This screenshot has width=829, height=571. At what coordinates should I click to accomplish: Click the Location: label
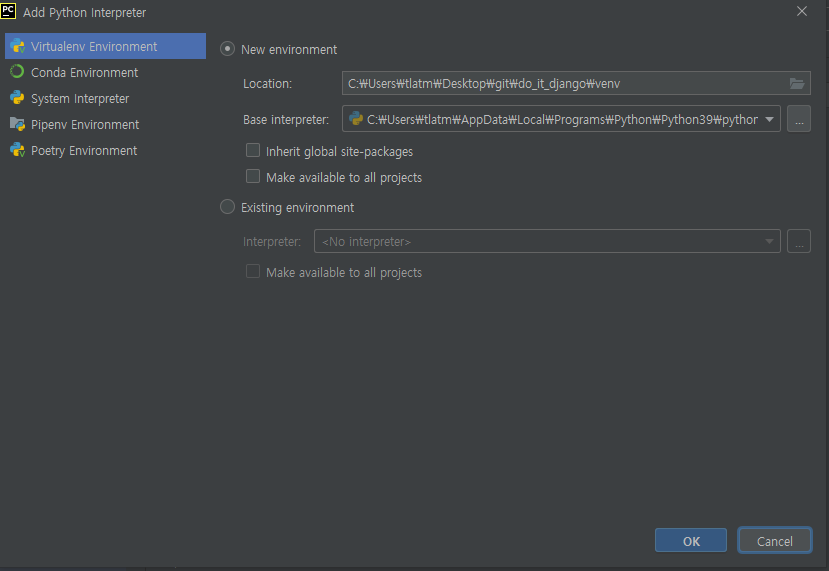pyautogui.click(x=268, y=84)
